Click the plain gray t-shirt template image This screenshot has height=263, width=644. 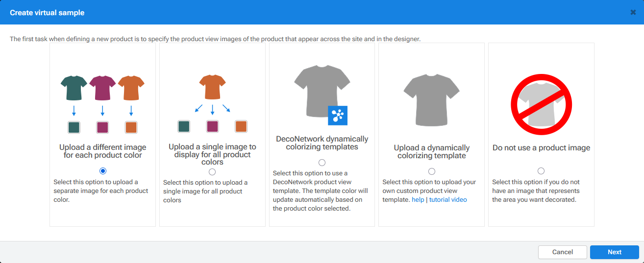click(432, 99)
